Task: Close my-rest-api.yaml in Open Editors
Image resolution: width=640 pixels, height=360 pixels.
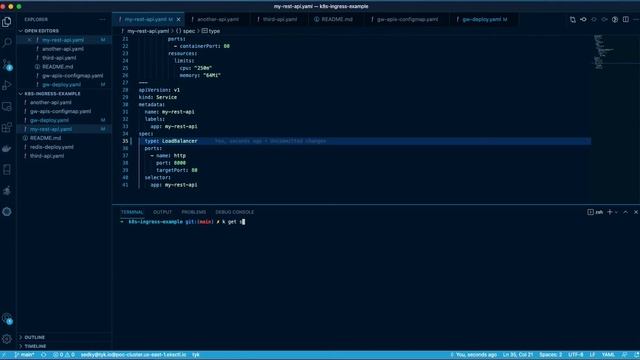Action: click(29, 40)
